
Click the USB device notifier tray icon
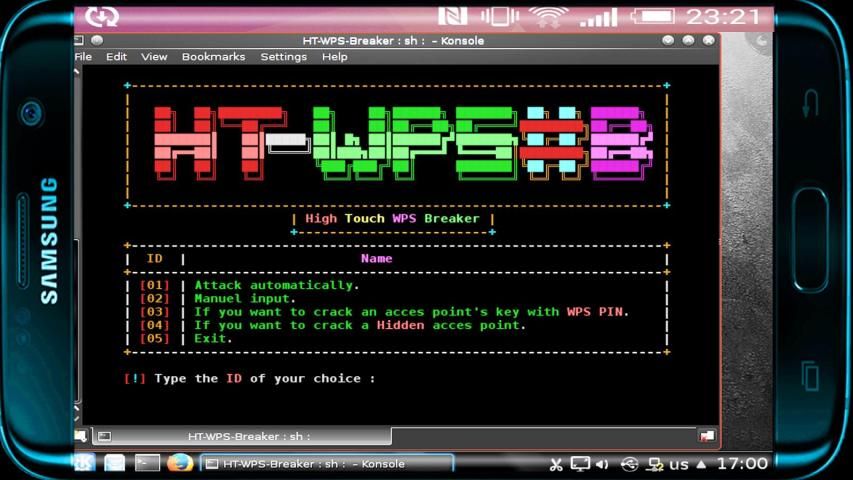click(x=629, y=464)
